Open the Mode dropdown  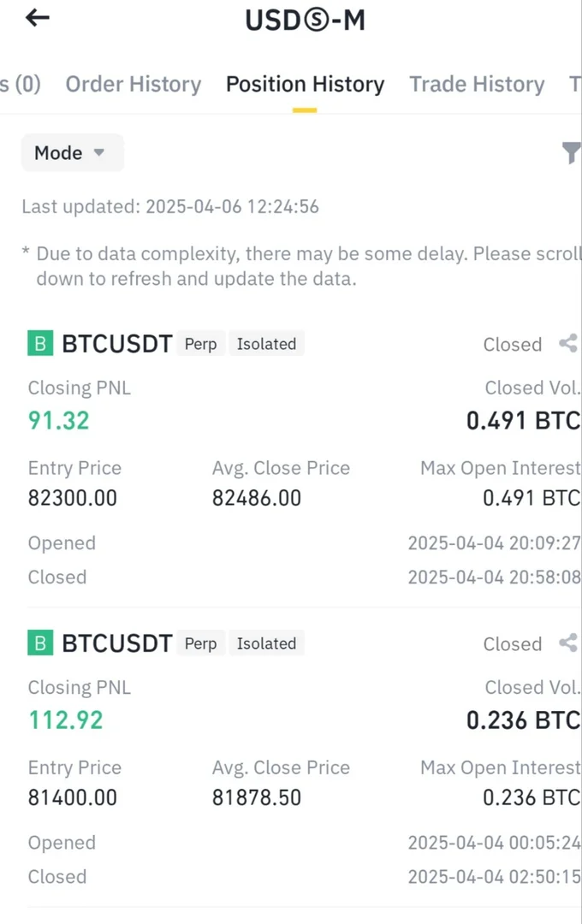tap(72, 153)
